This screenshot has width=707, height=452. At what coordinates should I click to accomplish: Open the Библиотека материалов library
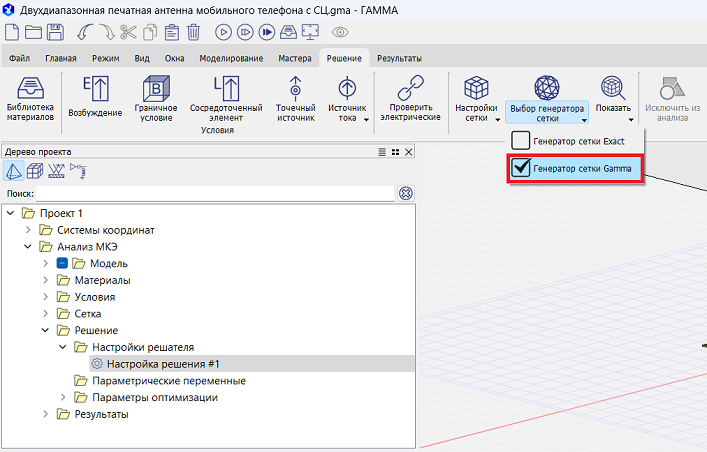click(x=30, y=98)
